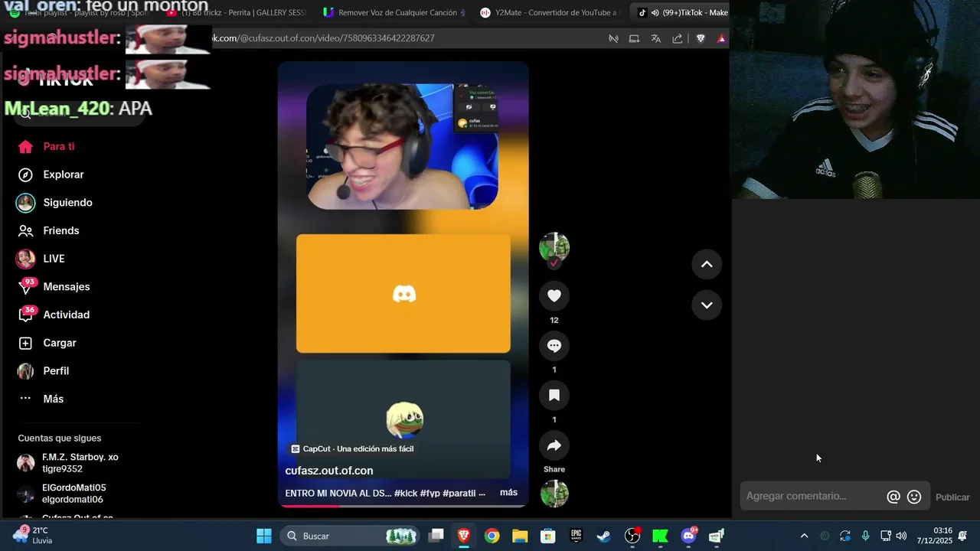Go to next video with down arrow
This screenshot has width=980, height=551.
click(707, 305)
